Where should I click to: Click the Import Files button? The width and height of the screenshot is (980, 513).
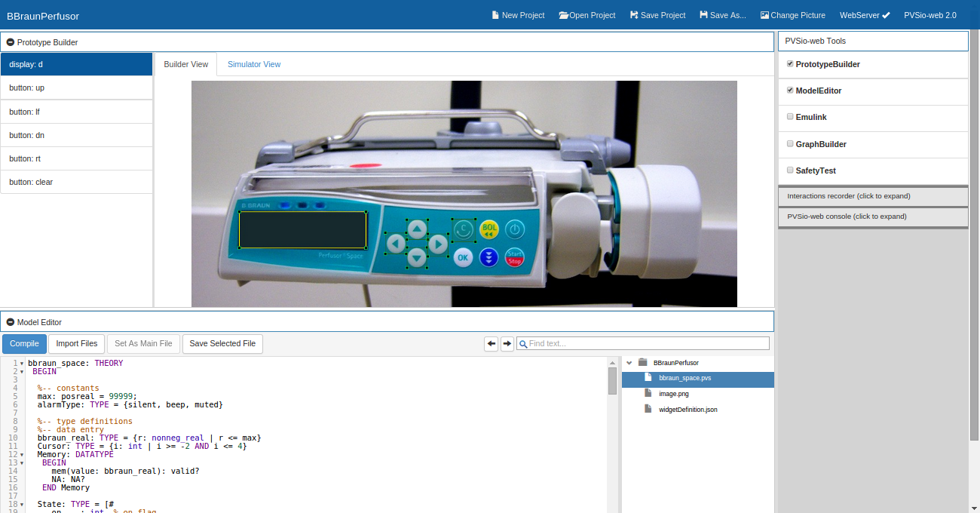(77, 344)
